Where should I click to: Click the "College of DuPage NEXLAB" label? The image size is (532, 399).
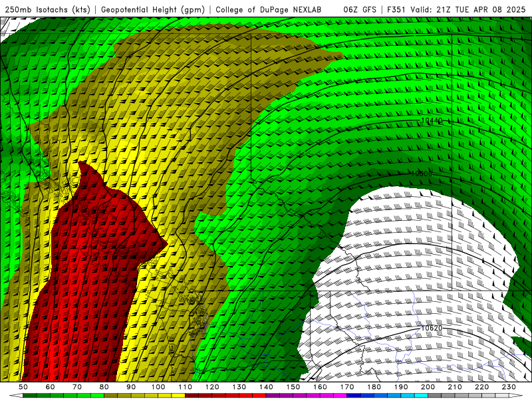(269, 10)
